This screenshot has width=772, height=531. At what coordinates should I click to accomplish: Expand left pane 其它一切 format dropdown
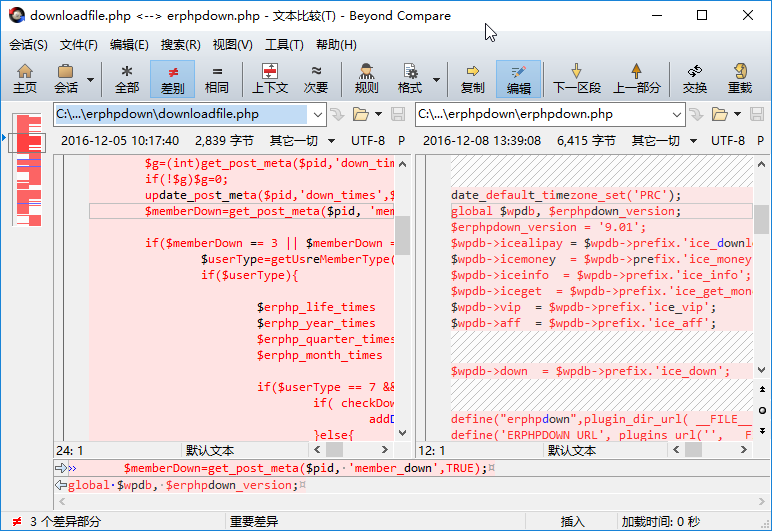click(331, 141)
